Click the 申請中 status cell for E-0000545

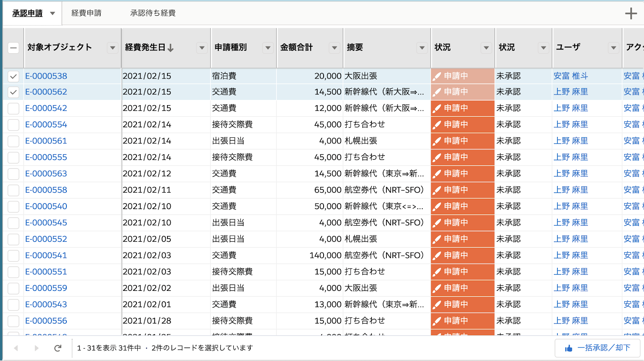462,223
